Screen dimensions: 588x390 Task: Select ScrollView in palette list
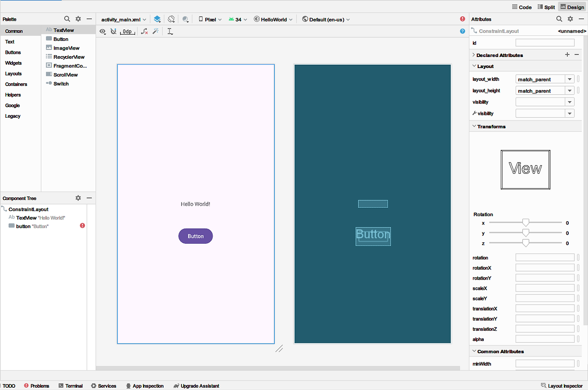(68, 75)
